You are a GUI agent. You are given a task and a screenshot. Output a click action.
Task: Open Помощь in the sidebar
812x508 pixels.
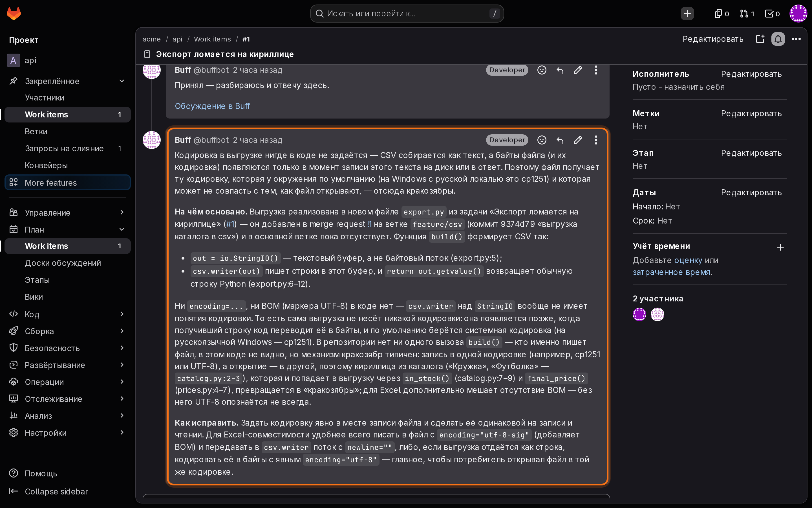pos(68,473)
